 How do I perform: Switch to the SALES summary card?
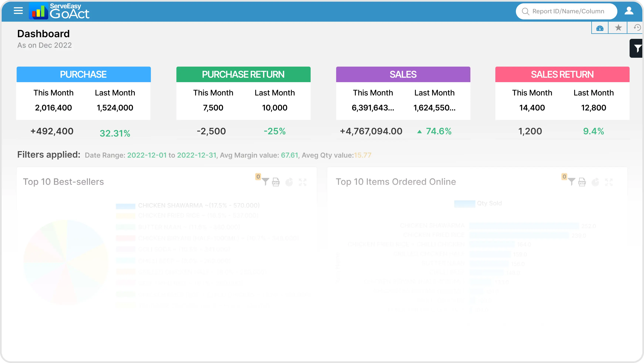click(403, 74)
